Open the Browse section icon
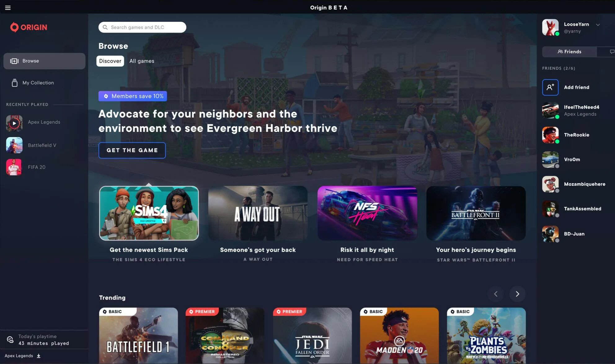 14,61
